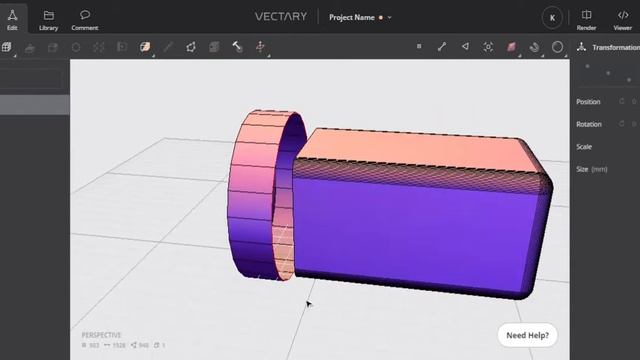Screen dimensions: 640x360
Task: Open the Need Help? chat button
Action: pos(527,335)
